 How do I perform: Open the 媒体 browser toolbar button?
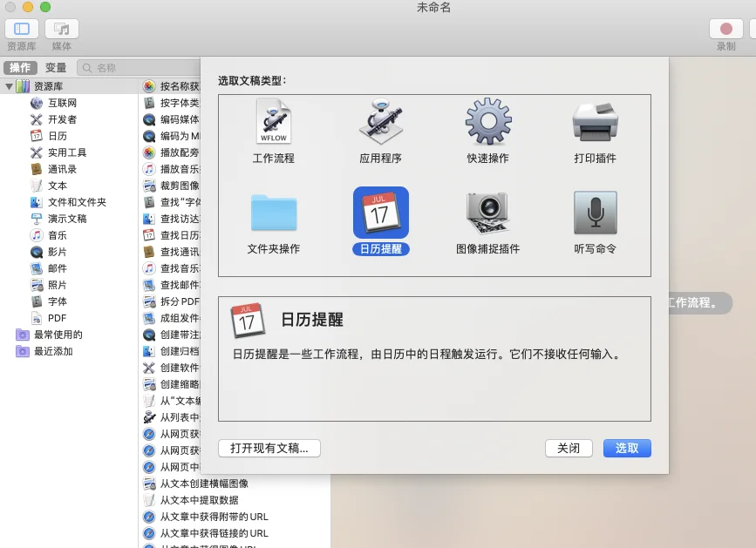(62, 29)
